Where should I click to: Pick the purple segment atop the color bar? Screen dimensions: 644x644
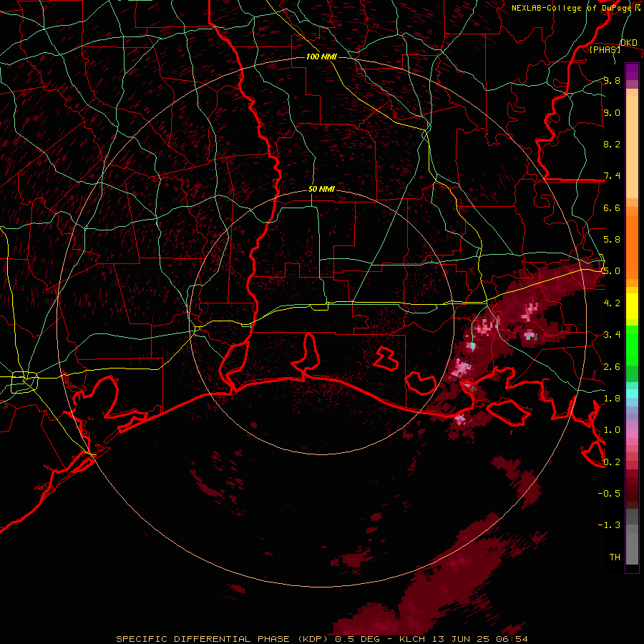632,72
